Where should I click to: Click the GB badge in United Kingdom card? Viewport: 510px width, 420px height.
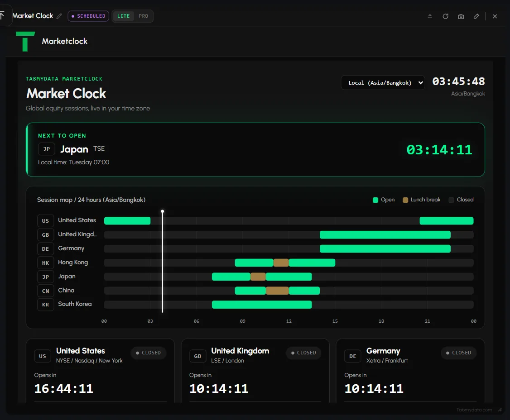click(x=198, y=356)
